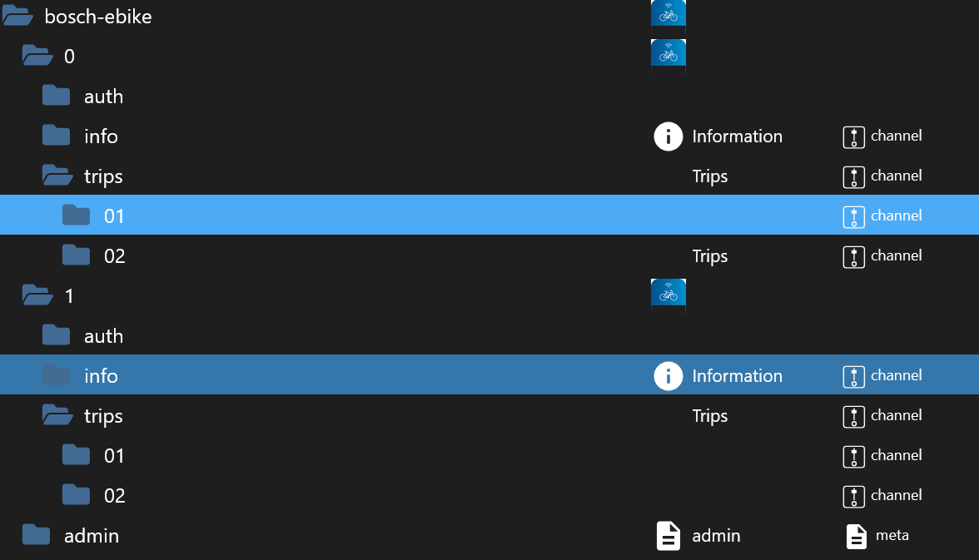The height and width of the screenshot is (560, 979).
Task: Collapse the bosch-ebike root folder
Action: (17, 16)
